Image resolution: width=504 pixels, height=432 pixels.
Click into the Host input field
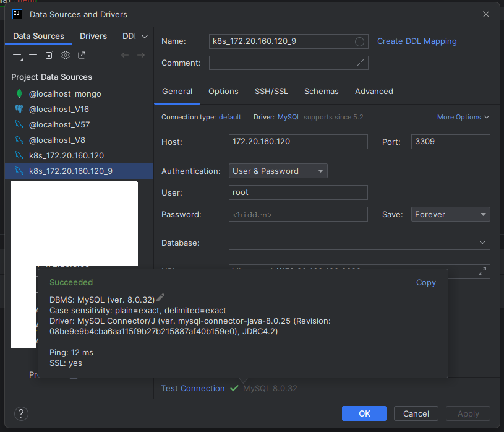(297, 142)
